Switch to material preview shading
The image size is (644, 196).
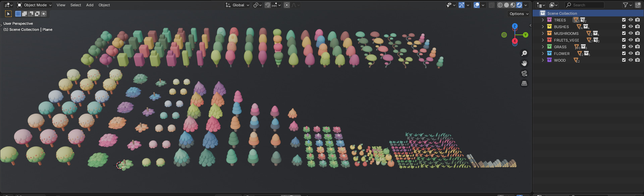[513, 5]
